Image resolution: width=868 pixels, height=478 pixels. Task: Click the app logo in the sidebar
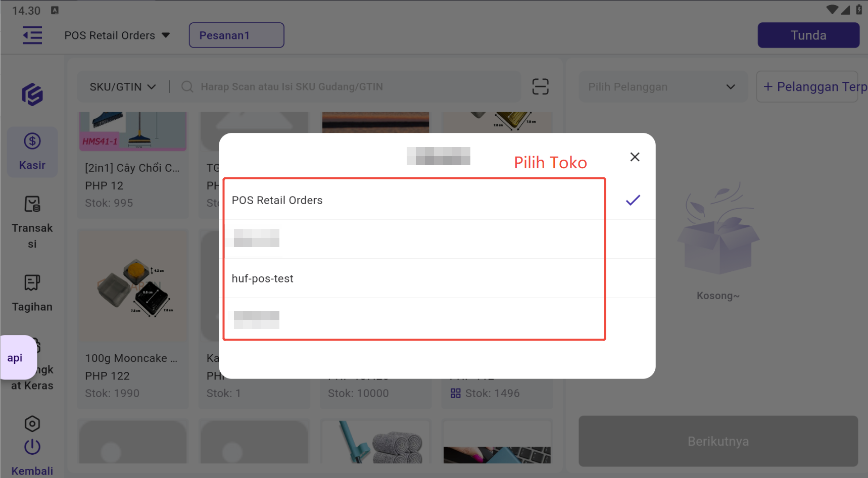pyautogui.click(x=32, y=94)
